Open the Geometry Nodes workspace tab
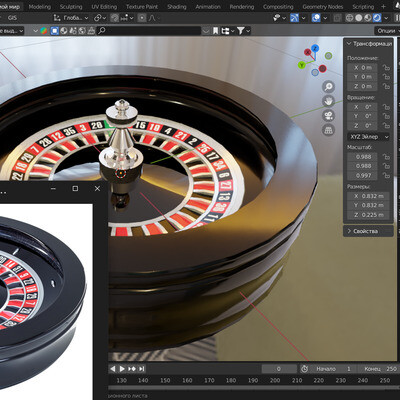Image resolution: width=400 pixels, height=400 pixels. [322, 7]
